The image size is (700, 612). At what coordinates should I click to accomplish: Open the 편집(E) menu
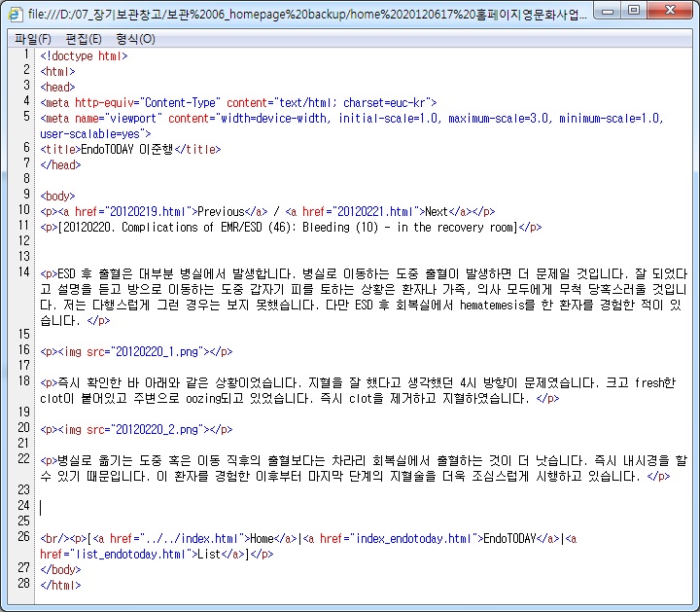pyautogui.click(x=84, y=39)
